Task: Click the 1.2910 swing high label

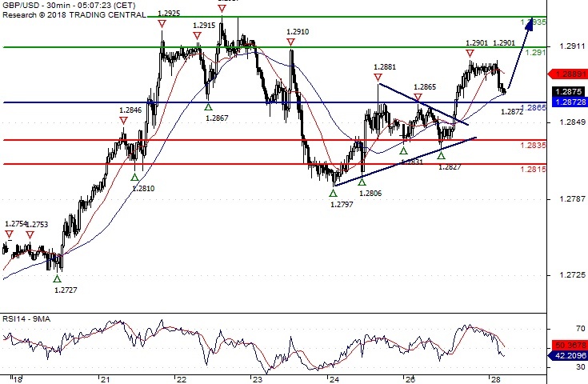Action: point(298,32)
